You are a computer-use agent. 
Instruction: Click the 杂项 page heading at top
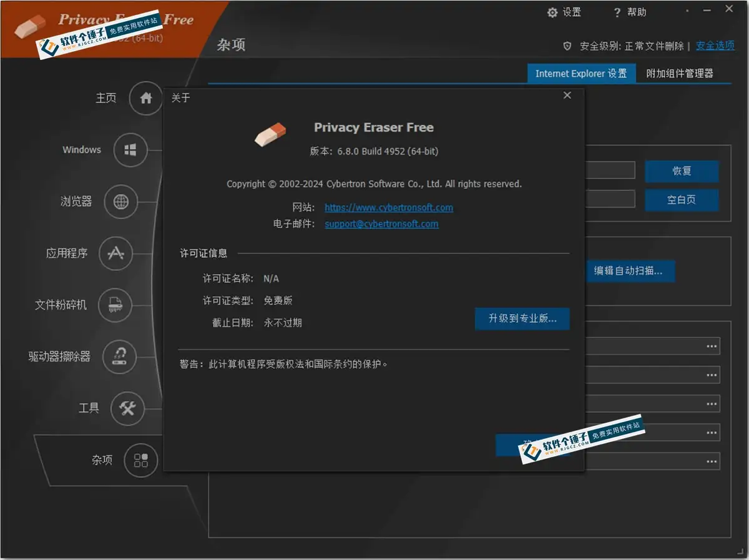click(x=231, y=45)
